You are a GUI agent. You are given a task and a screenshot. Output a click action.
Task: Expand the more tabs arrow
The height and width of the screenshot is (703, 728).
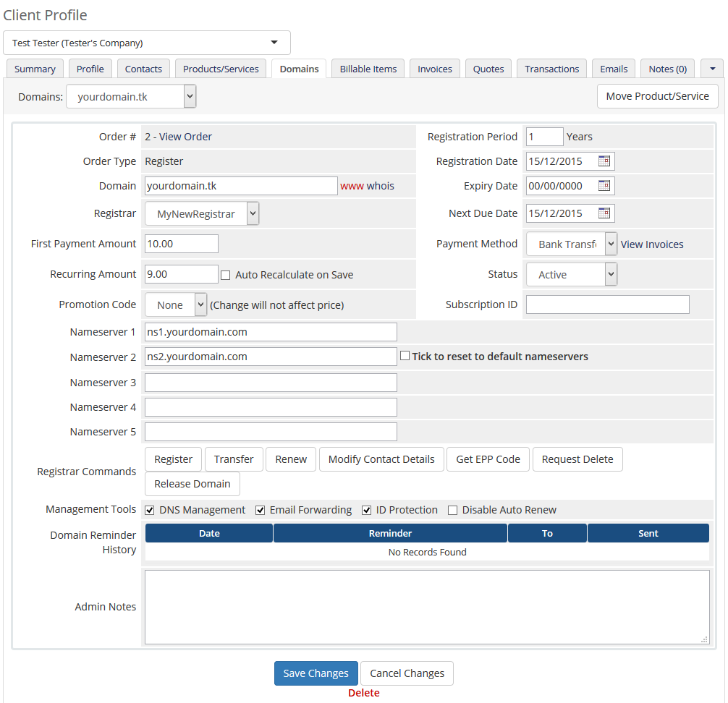click(713, 69)
